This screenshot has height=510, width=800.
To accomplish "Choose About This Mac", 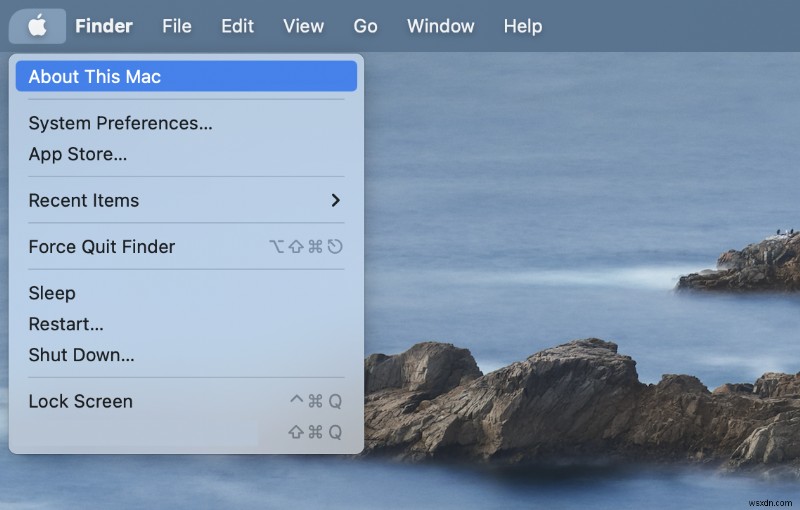I will coord(186,76).
